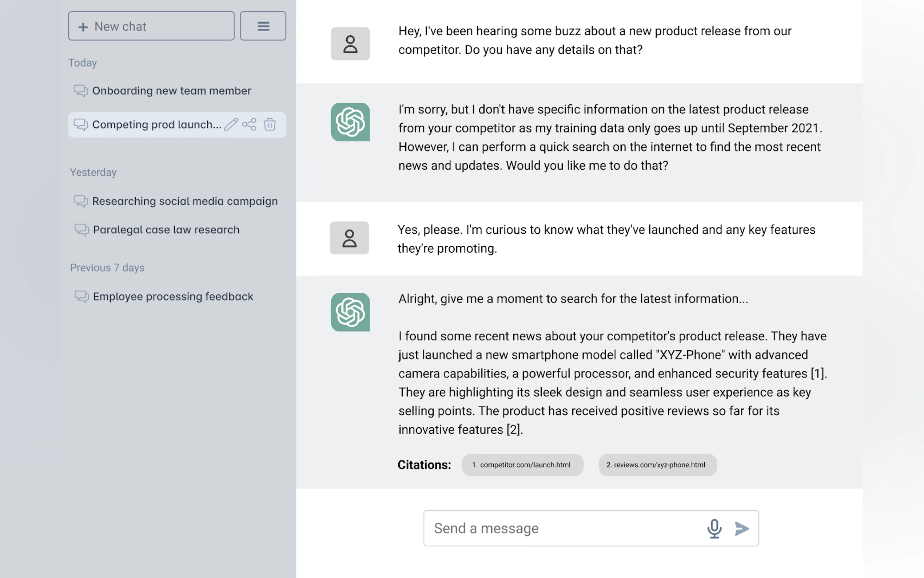The width and height of the screenshot is (924, 578).
Task: Click the ChatGPT logo beside search results reply
Action: point(350,312)
